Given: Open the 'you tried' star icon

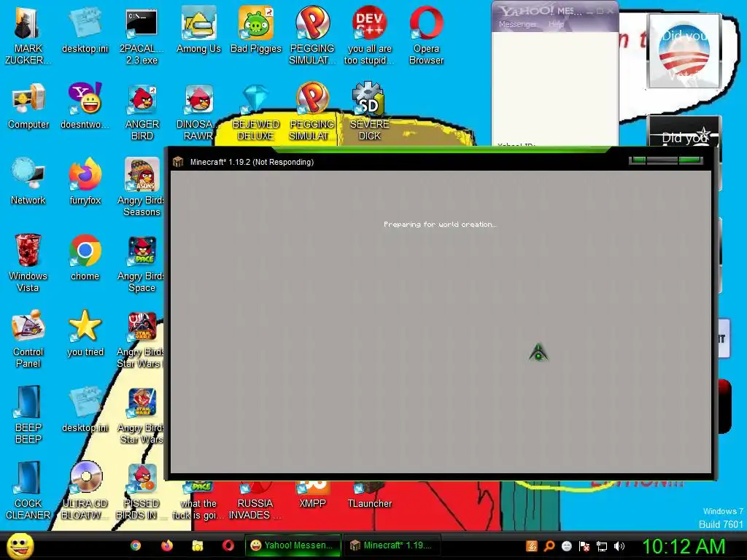Looking at the screenshot, I should point(85,333).
